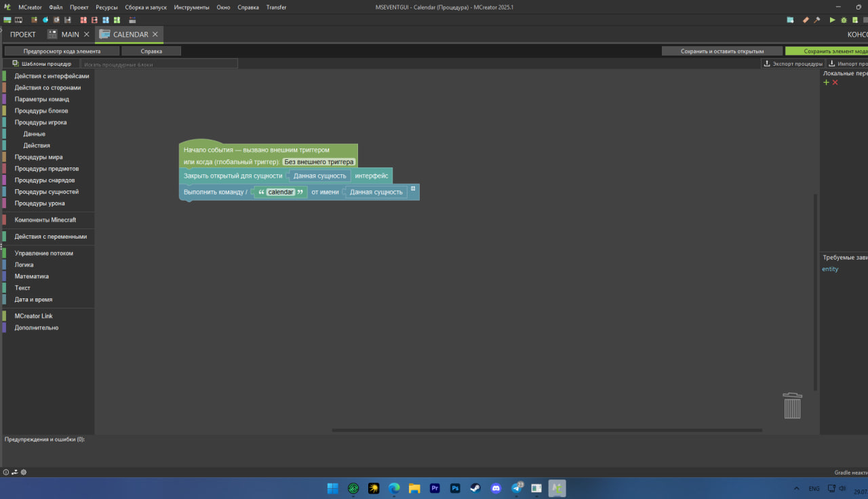This screenshot has width=868, height=499.
Task: Click the gear icon in bottom status bar
Action: (x=24, y=472)
